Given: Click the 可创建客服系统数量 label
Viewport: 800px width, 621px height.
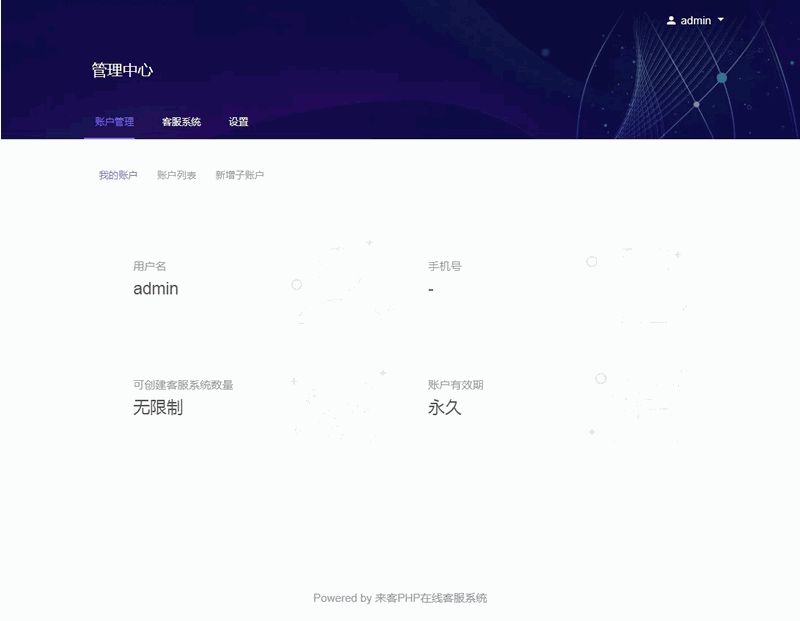Looking at the screenshot, I should (x=182, y=385).
